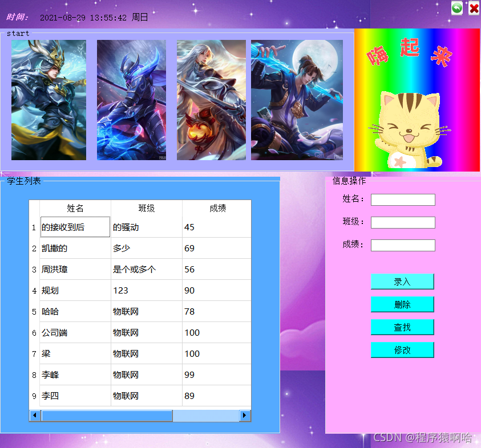Click the 查找 button
The image size is (481, 448).
pyautogui.click(x=402, y=327)
